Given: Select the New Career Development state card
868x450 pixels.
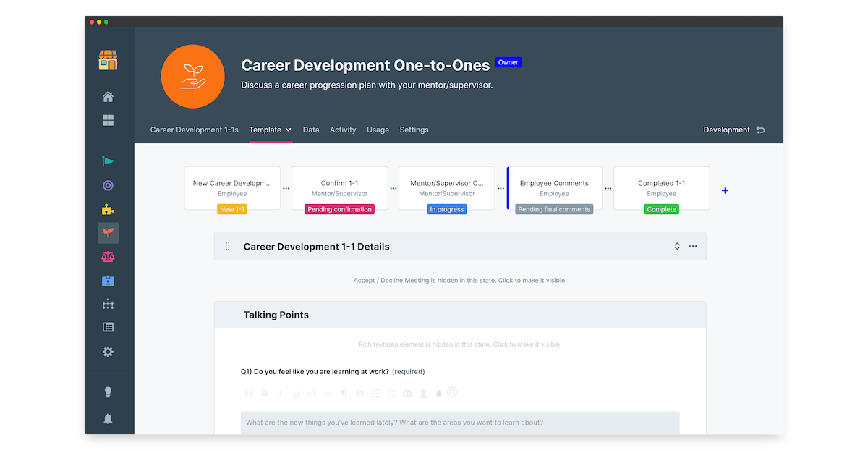Looking at the screenshot, I should [232, 188].
